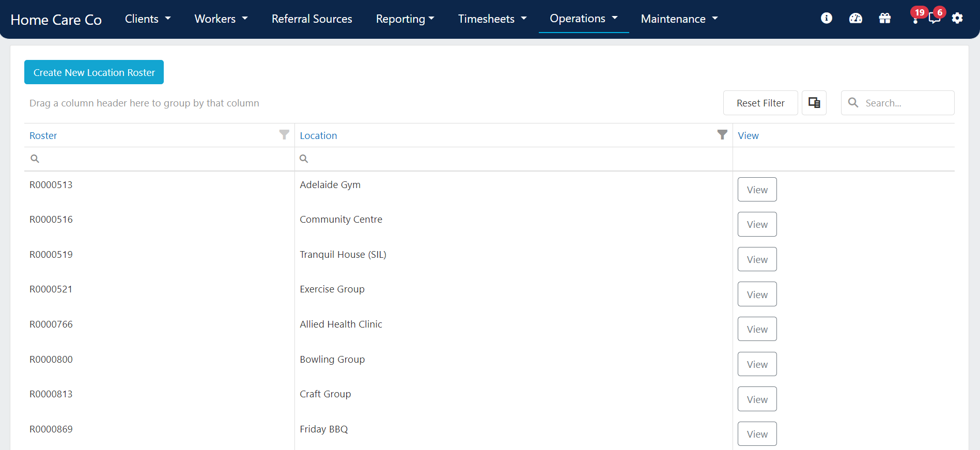Viewport: 980px width, 450px height.
Task: Expand the Reporting dropdown menu
Action: 405,19
